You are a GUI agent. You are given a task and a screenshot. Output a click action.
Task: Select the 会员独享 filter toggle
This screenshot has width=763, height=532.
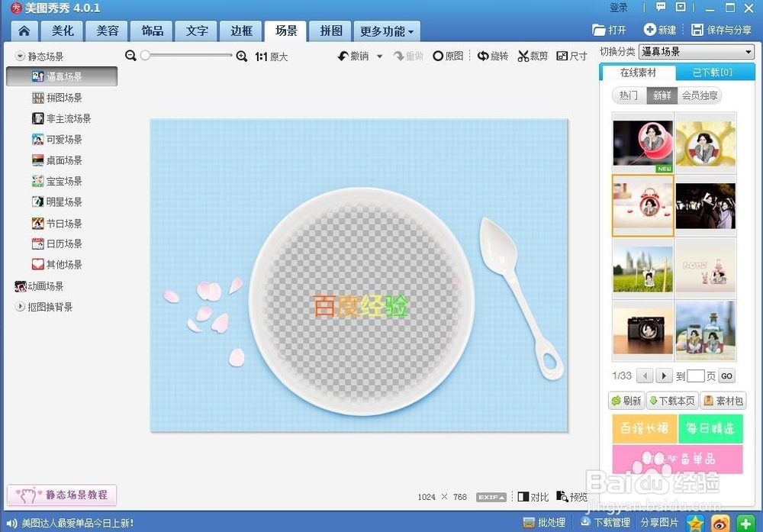700,95
